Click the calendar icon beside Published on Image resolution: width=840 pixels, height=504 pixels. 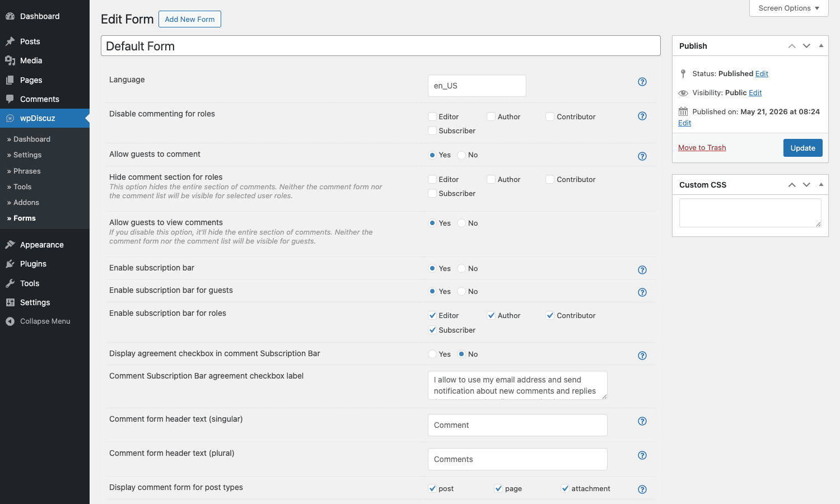pyautogui.click(x=683, y=111)
